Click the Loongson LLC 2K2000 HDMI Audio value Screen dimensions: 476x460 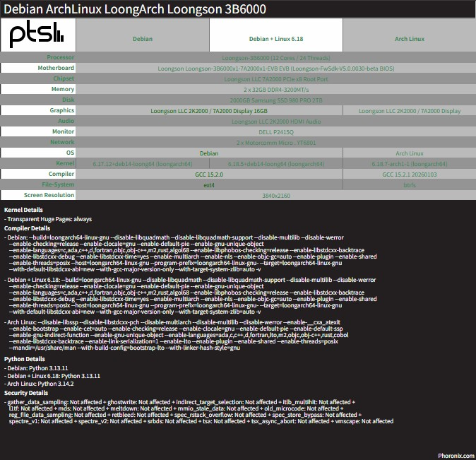pyautogui.click(x=276, y=122)
